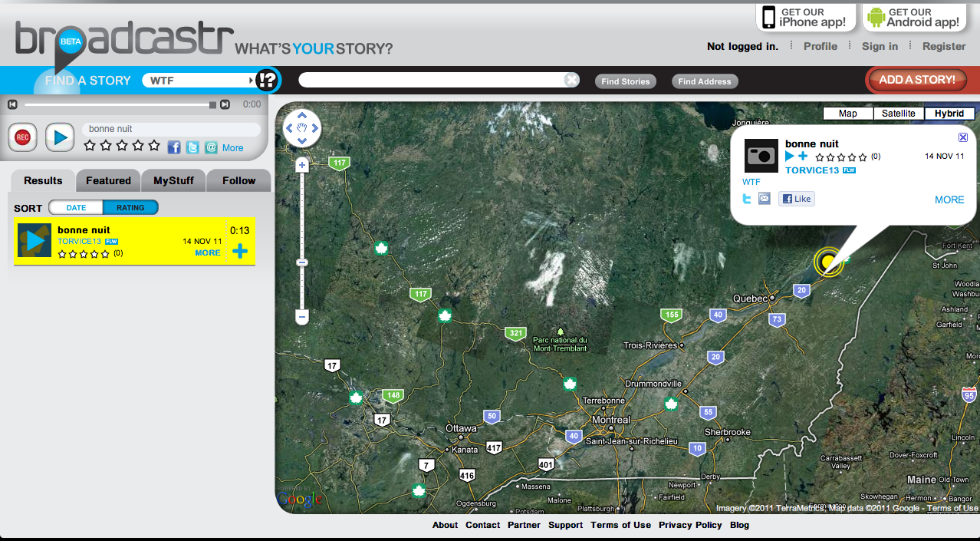Open the Contact footer link
Image resolution: width=980 pixels, height=541 pixels.
click(x=483, y=525)
